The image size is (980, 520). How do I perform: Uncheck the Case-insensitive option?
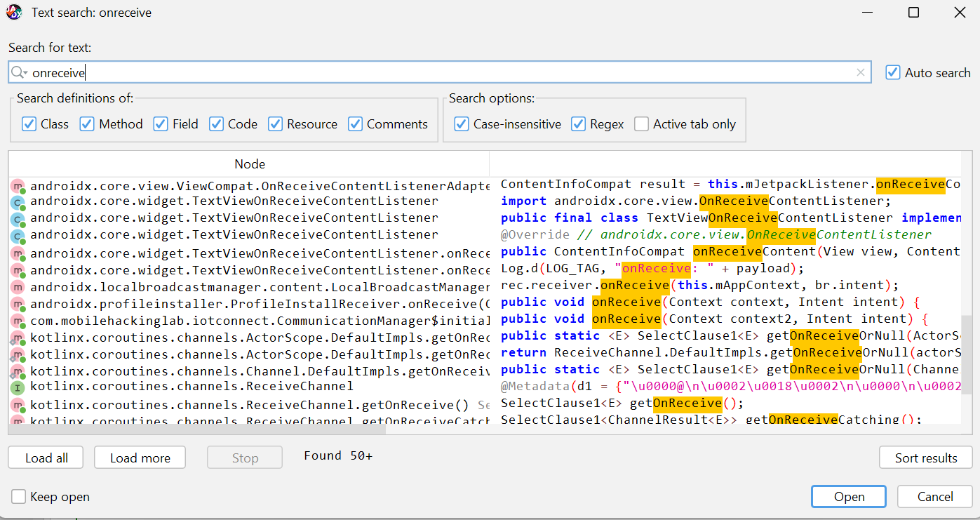pos(461,124)
